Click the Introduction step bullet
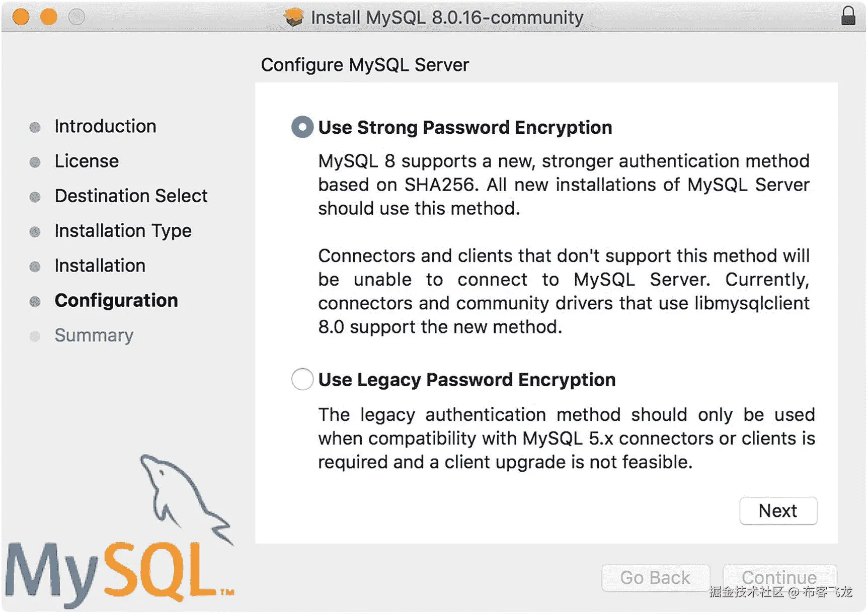The image size is (868, 614). 35,127
